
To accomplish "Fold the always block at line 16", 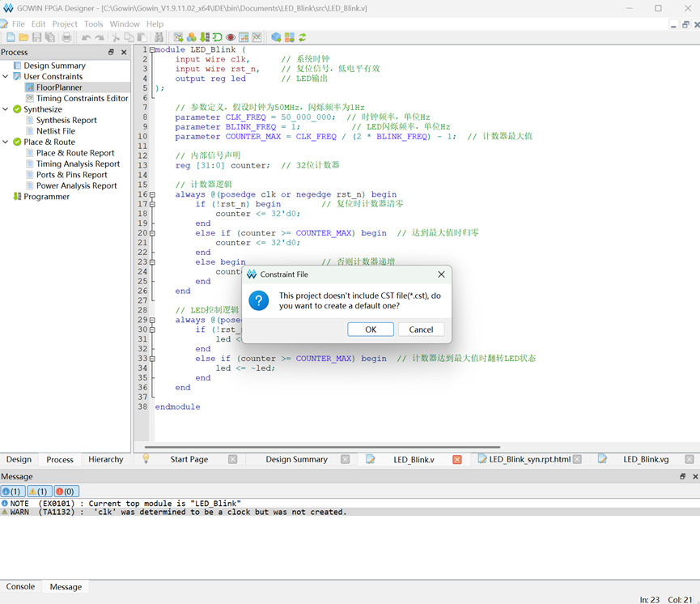I will tap(152, 195).
